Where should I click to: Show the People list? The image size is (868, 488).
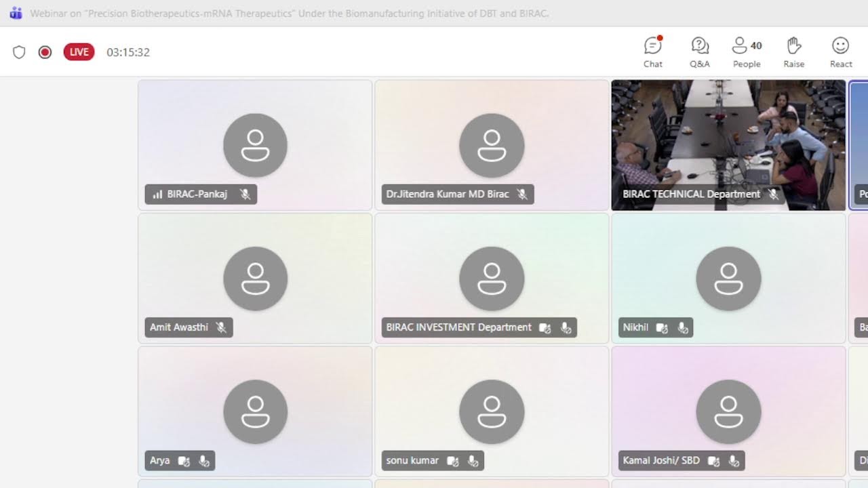pos(747,52)
